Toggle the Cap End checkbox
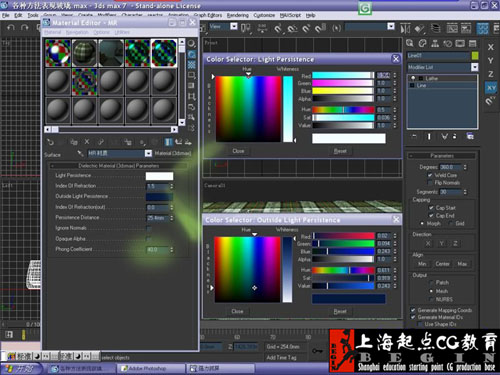The image size is (500, 375). (x=431, y=215)
